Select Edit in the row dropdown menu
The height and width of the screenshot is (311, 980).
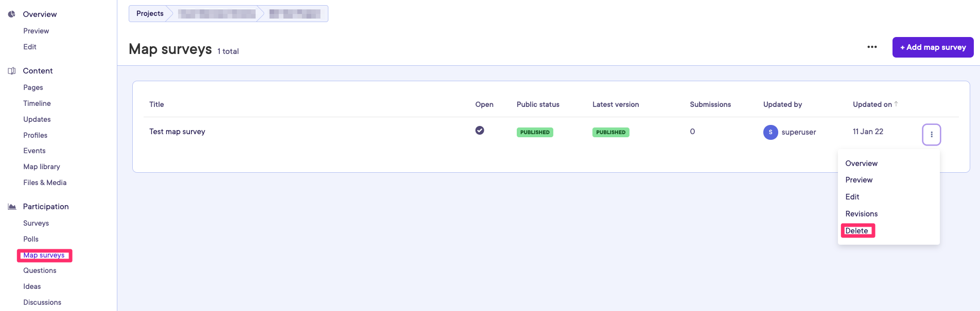(x=852, y=197)
